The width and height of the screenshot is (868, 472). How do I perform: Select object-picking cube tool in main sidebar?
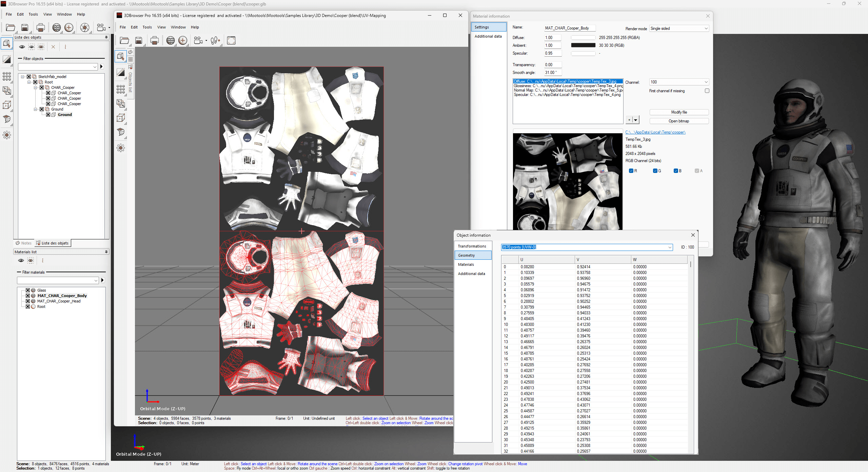pyautogui.click(x=7, y=43)
